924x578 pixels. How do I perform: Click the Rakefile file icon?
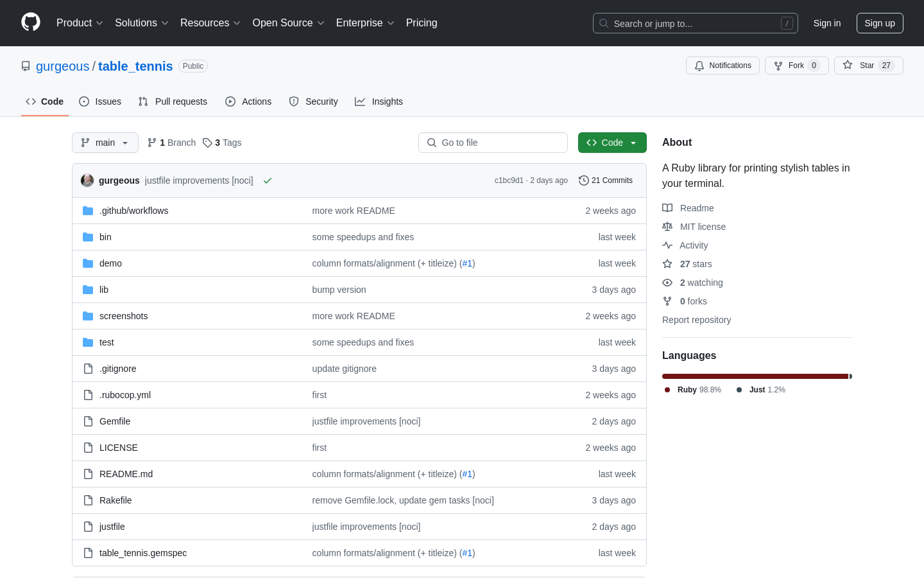[88, 500]
